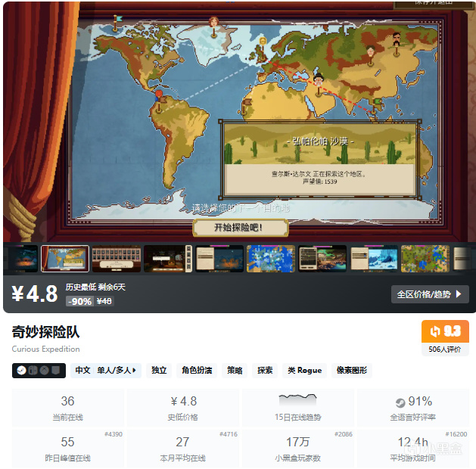Click the teal flag pin over Alaska
The image size is (476, 469).
pyautogui.click(x=117, y=23)
